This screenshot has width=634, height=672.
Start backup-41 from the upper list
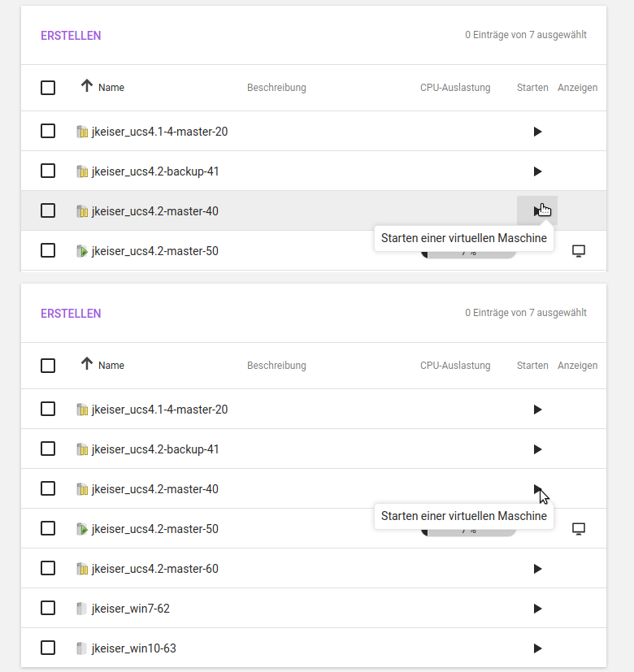click(537, 171)
